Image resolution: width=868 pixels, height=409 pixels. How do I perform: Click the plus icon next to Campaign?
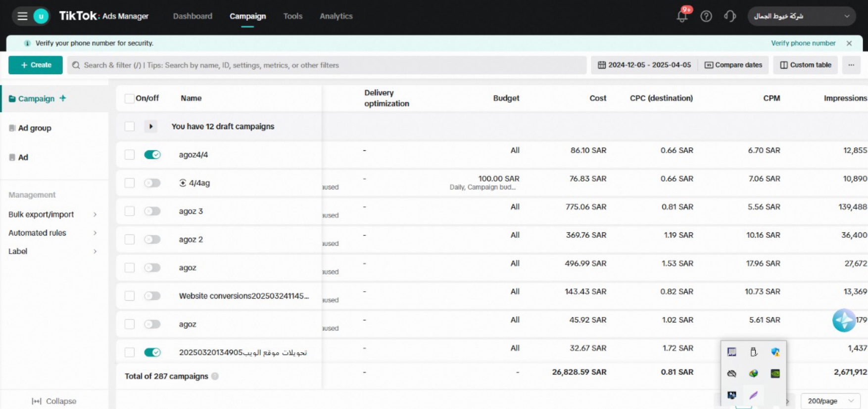(x=63, y=98)
